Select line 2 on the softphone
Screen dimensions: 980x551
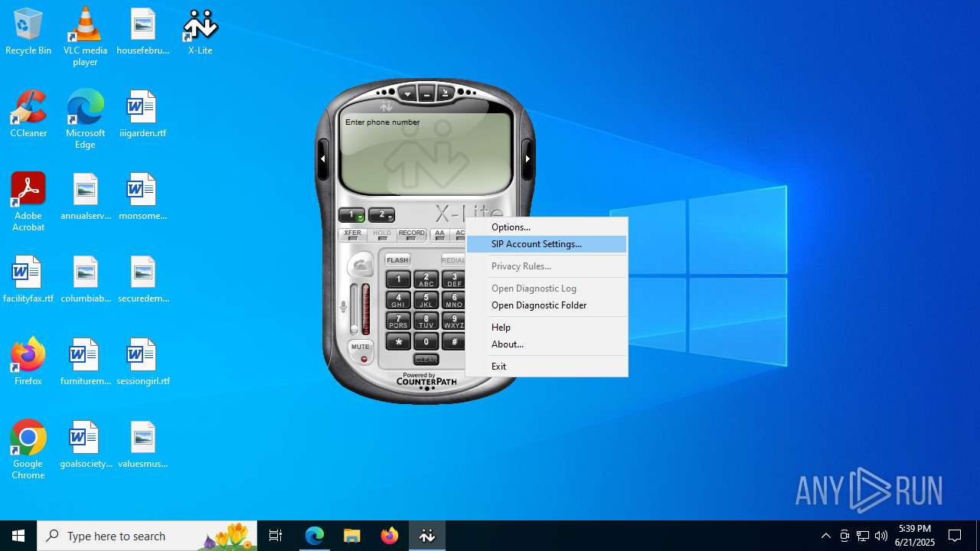(x=381, y=215)
